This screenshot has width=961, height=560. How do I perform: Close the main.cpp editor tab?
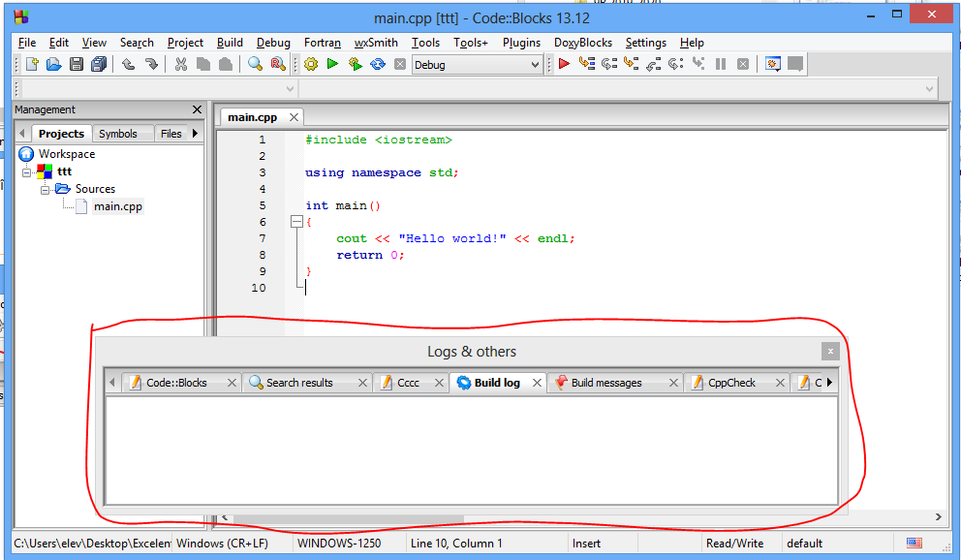click(x=294, y=117)
